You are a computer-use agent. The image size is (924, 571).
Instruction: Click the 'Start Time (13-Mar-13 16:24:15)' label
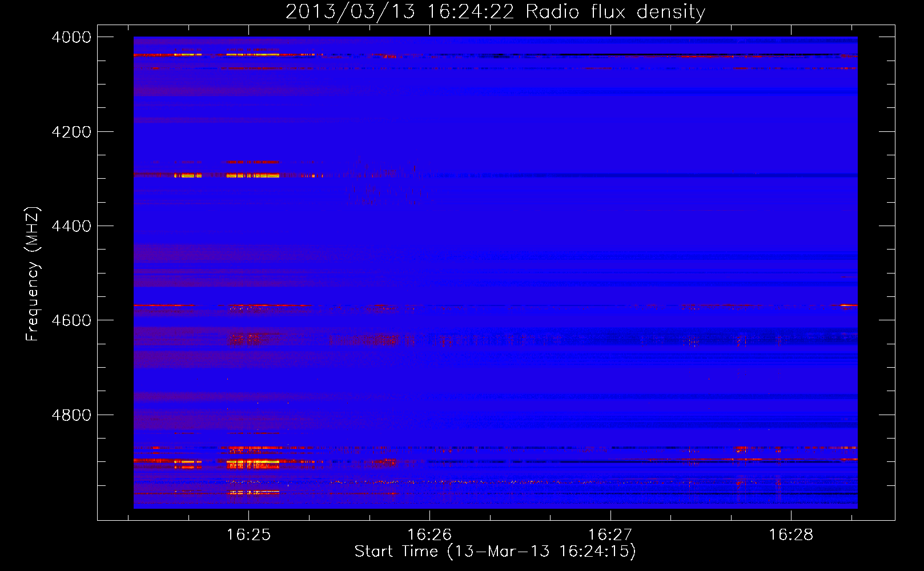tap(495, 552)
